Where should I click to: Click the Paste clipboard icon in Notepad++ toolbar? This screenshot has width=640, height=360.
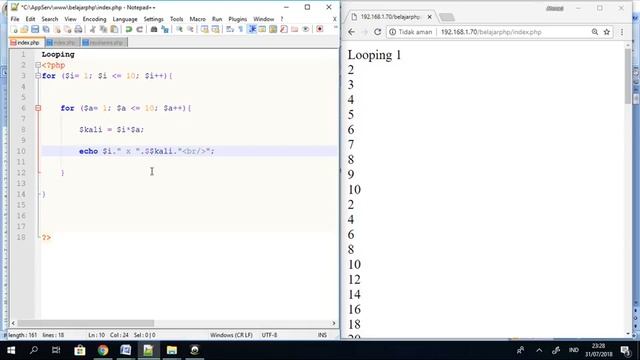[114, 29]
